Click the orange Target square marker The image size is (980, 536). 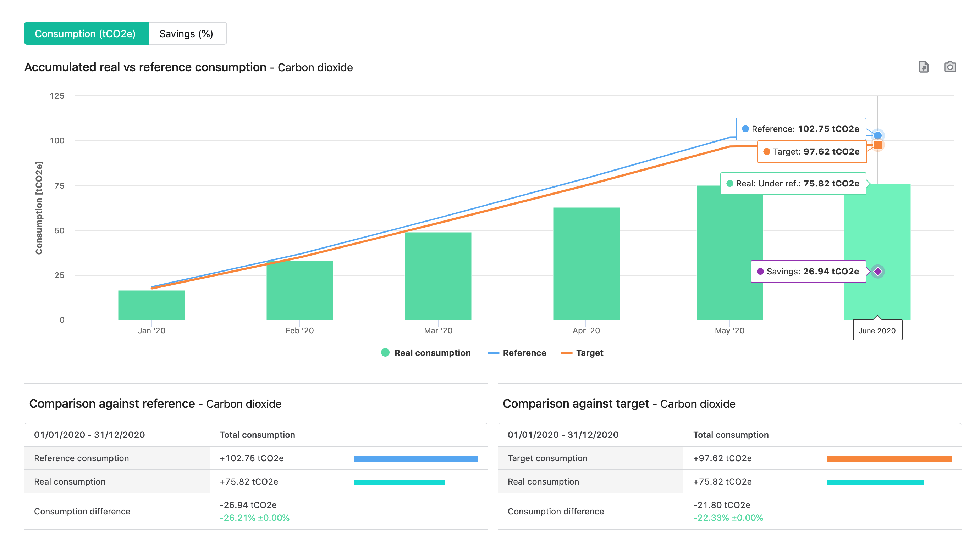(x=877, y=145)
